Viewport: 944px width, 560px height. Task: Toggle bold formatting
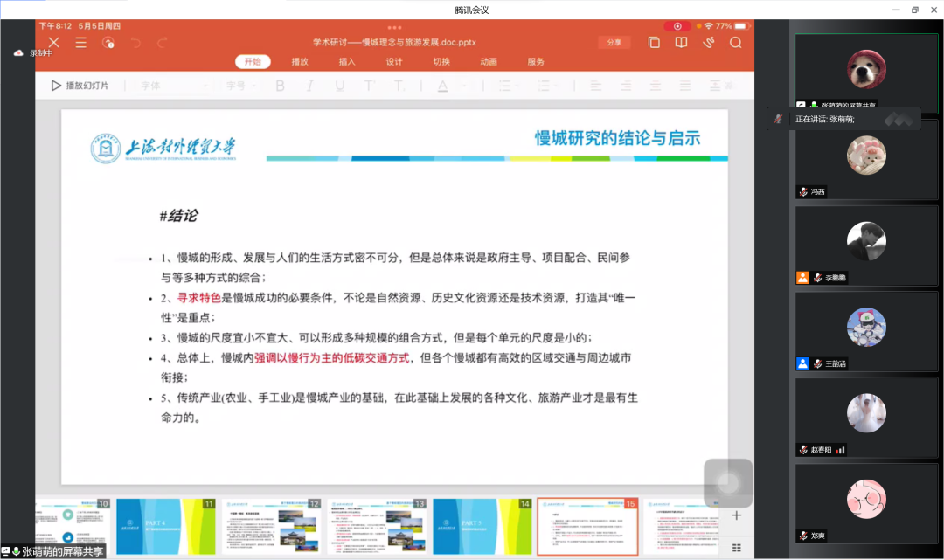click(280, 85)
